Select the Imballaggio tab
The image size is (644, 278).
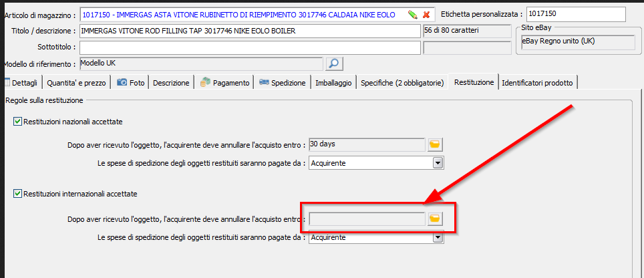tap(333, 83)
